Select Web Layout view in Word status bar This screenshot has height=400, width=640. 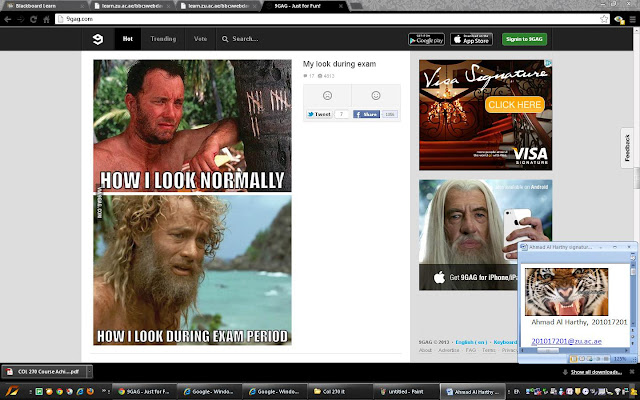590,359
